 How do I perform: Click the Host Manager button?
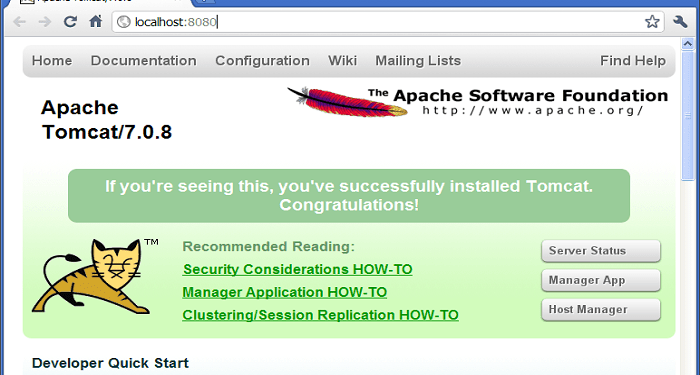601,310
